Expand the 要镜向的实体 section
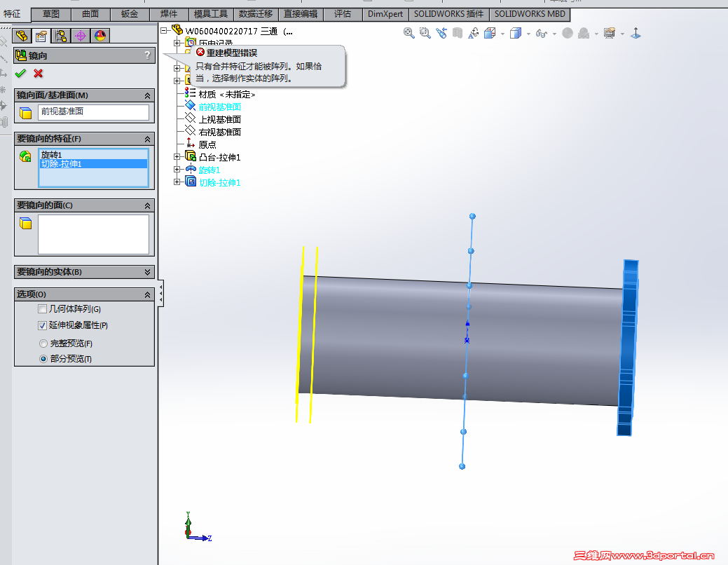The height and width of the screenshot is (565, 728). pos(147,272)
